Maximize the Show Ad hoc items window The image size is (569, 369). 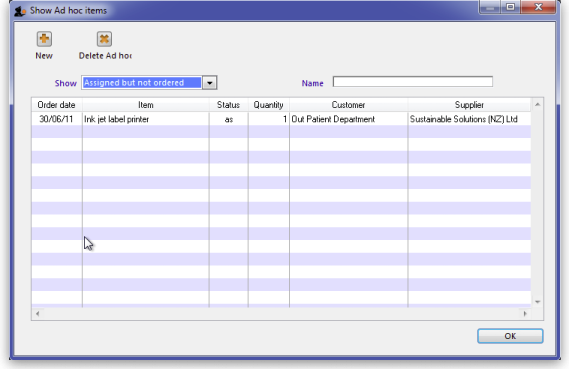[510, 7]
